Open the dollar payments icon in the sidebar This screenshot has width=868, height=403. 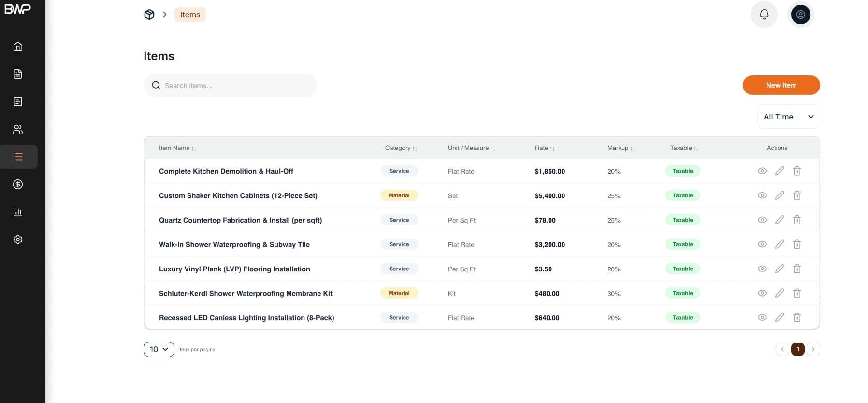point(18,184)
